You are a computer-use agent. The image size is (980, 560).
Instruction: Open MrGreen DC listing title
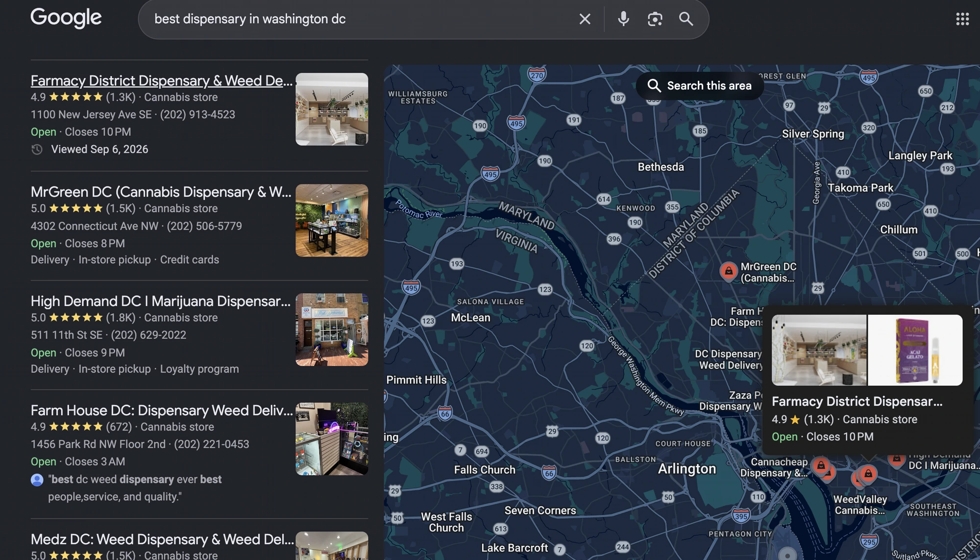pyautogui.click(x=161, y=192)
